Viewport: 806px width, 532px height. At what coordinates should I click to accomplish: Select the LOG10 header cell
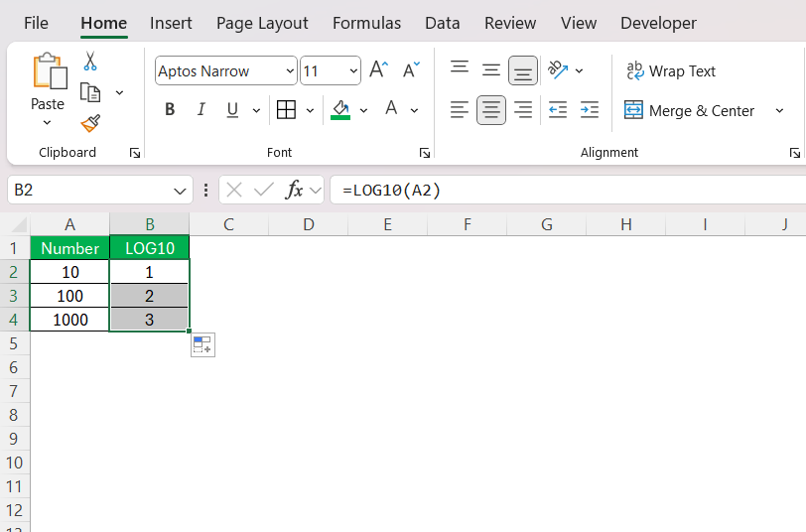pos(150,248)
